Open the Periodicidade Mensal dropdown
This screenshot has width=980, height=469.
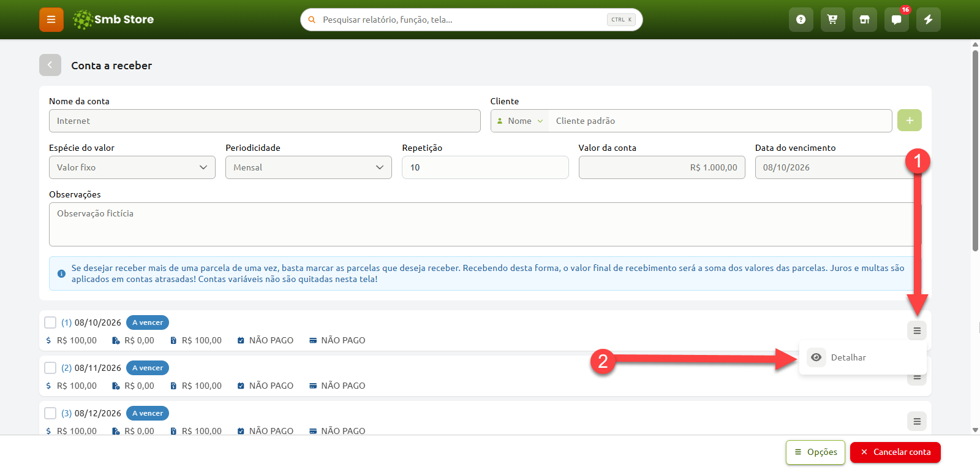tap(309, 167)
